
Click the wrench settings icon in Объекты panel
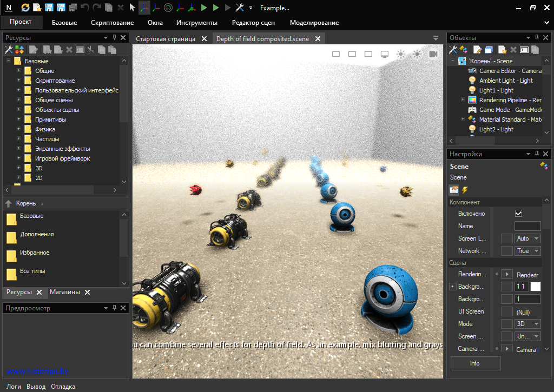click(x=453, y=50)
